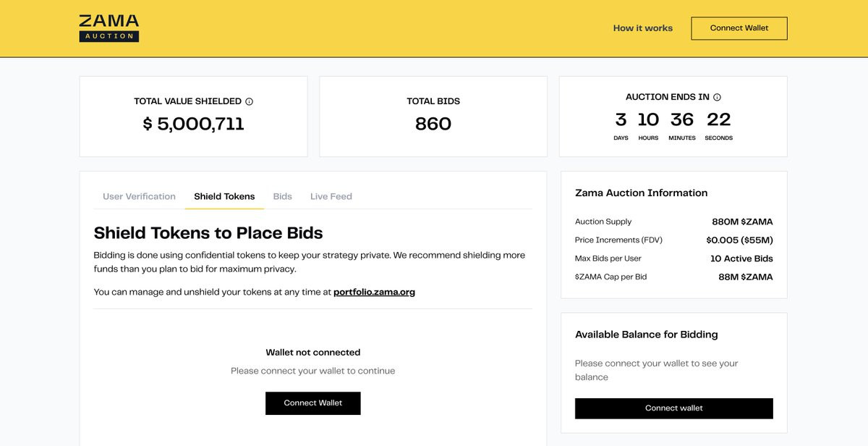This screenshot has height=446, width=868.
Task: Open the portfolio.zama.org link
Action: point(375,293)
